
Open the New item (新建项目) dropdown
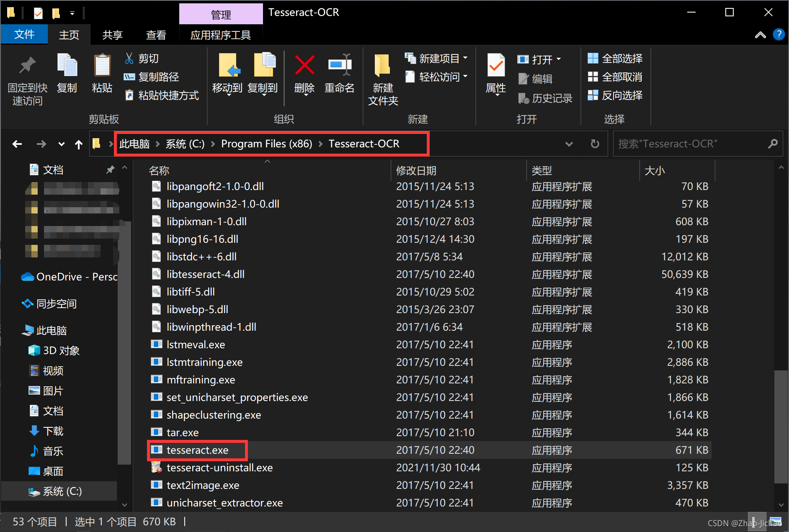tap(465, 58)
